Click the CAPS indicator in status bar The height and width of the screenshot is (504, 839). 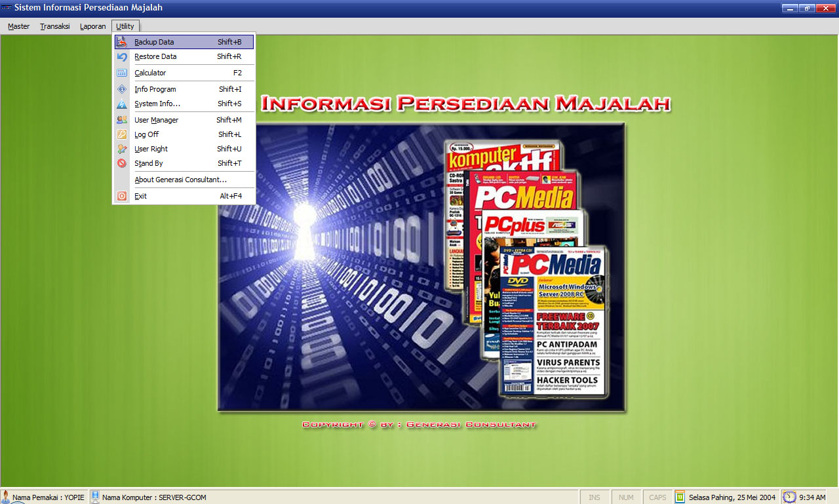pyautogui.click(x=657, y=497)
